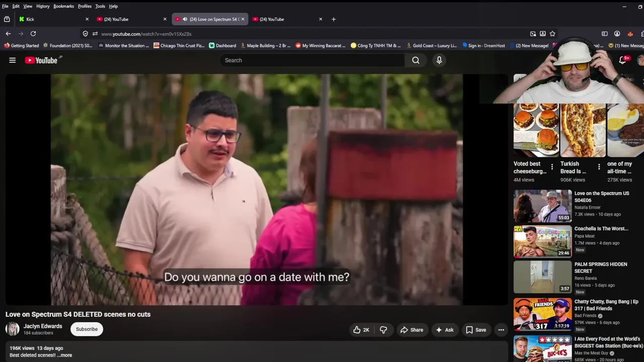
Task: Go back with browser back arrow
Action: tap(8, 34)
